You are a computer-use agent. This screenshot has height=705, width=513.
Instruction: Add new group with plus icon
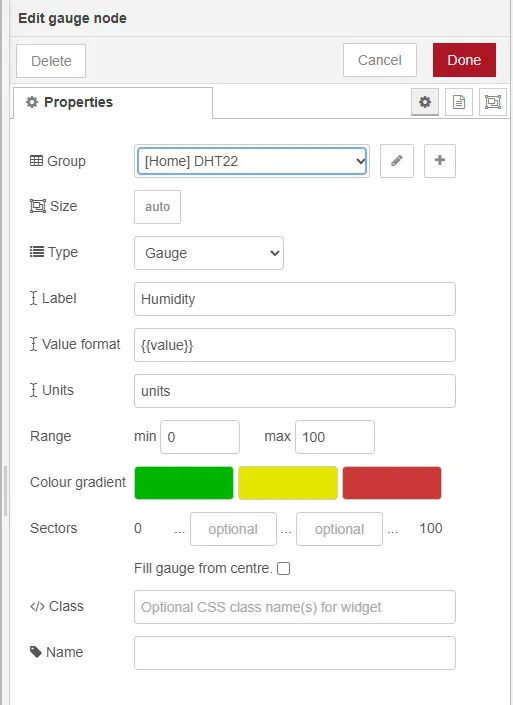click(x=440, y=161)
